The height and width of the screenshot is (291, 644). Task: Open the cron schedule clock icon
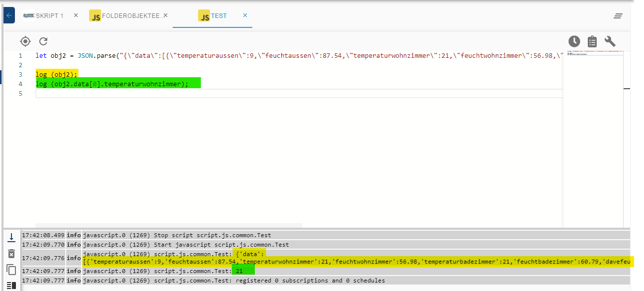574,41
